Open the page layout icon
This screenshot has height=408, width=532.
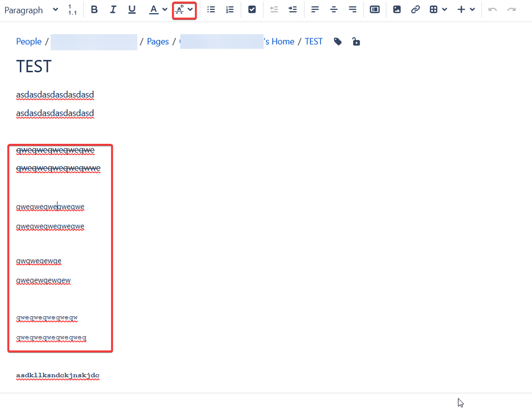coord(374,10)
